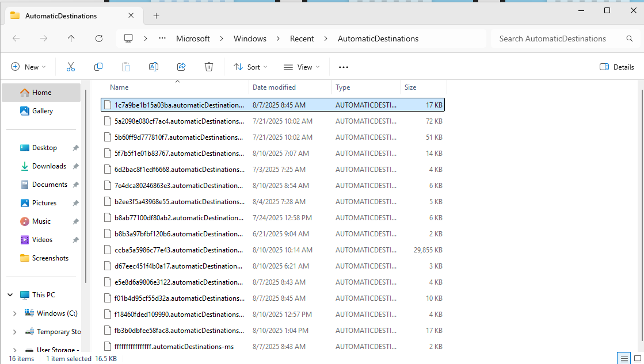Unpin Desktop from quick access
644x364 pixels.
point(75,148)
